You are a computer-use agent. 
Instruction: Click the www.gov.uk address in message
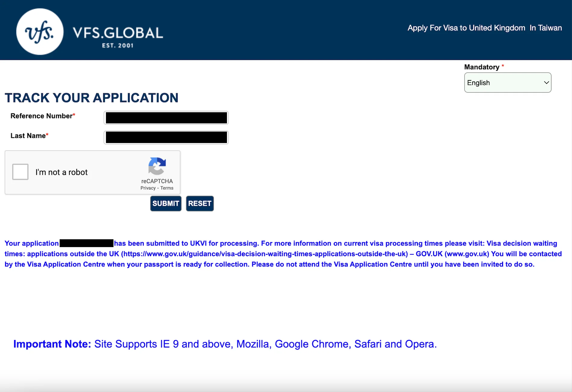(467, 254)
